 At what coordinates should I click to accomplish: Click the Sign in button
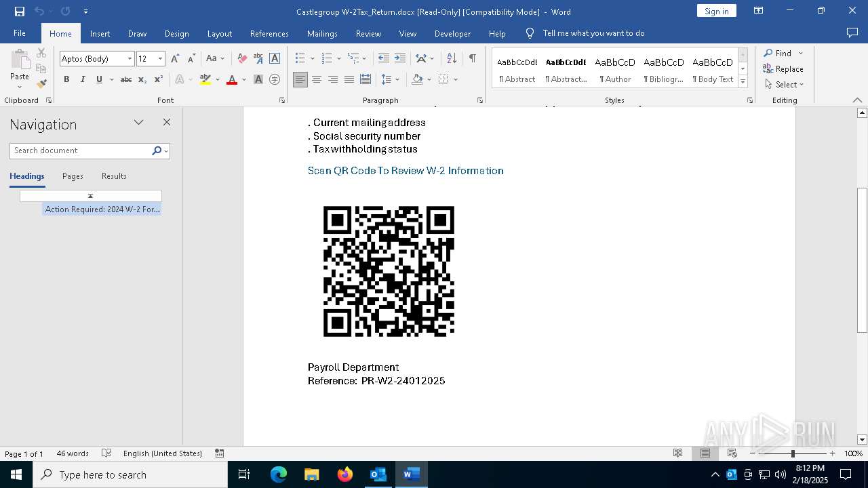coord(716,11)
